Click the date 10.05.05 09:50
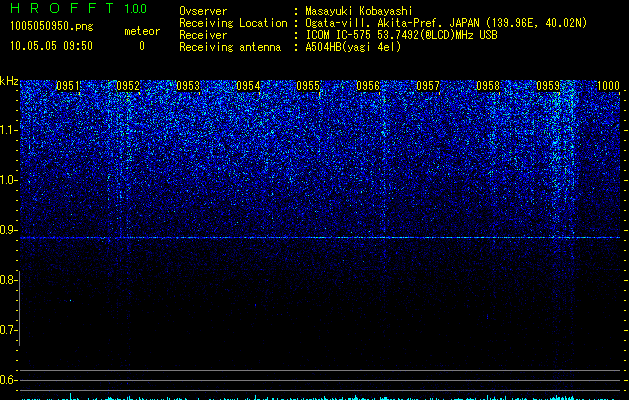Image resolution: width=629 pixels, height=400 pixels. pos(51,46)
